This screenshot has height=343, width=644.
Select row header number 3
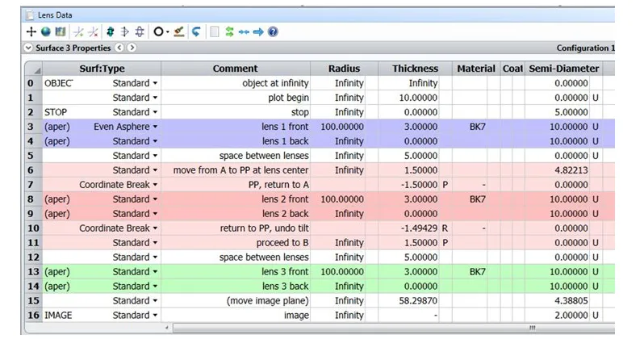click(x=33, y=127)
